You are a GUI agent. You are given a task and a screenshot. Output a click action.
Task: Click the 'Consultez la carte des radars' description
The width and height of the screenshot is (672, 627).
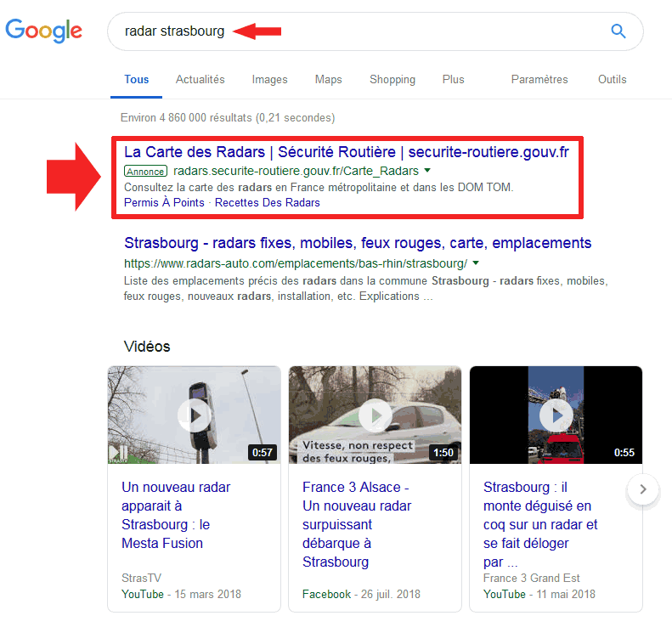(x=319, y=187)
